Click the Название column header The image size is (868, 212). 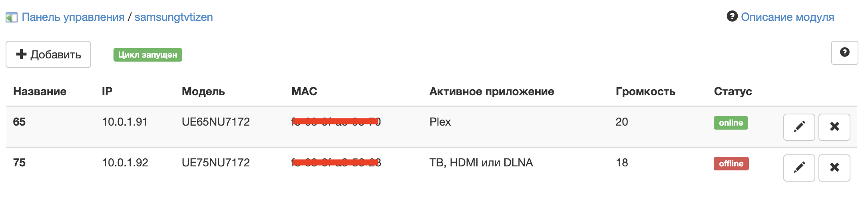click(x=40, y=92)
